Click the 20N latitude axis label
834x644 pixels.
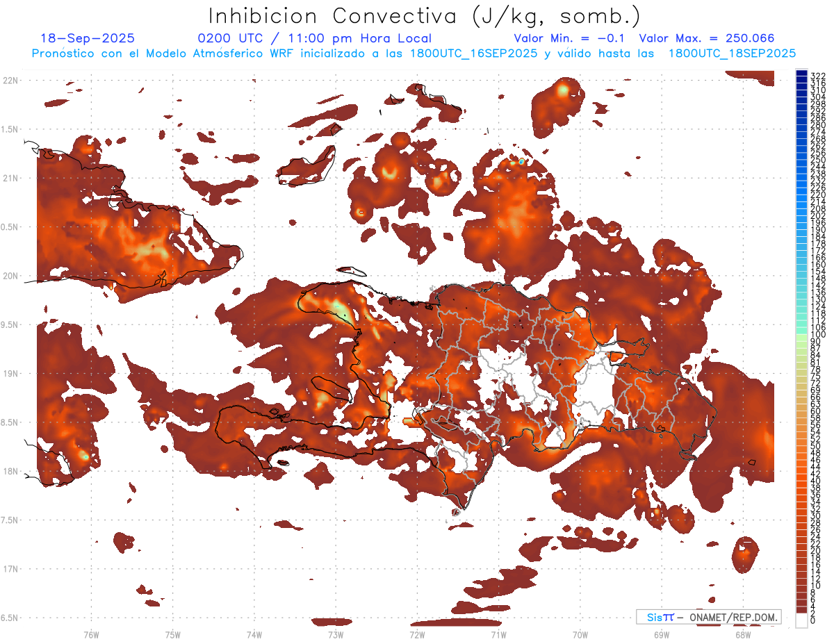(10, 276)
